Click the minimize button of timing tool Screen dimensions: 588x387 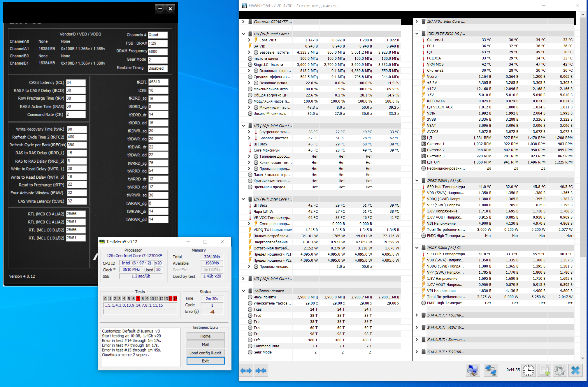tap(160, 9)
